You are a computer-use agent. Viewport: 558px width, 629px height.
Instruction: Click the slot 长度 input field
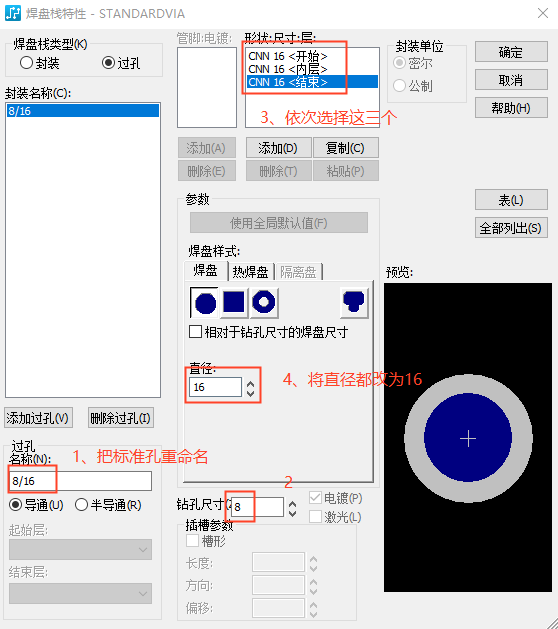pos(278,562)
